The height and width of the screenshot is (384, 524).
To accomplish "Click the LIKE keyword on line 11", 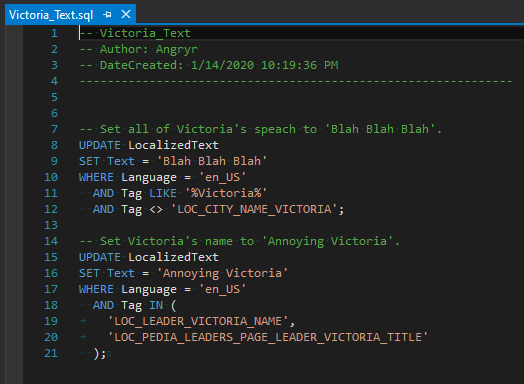I will (163, 193).
